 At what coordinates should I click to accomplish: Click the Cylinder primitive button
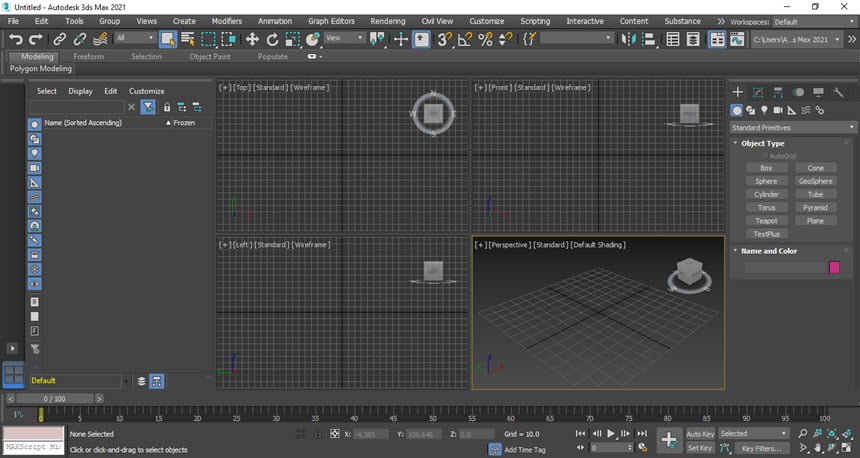[x=766, y=194]
